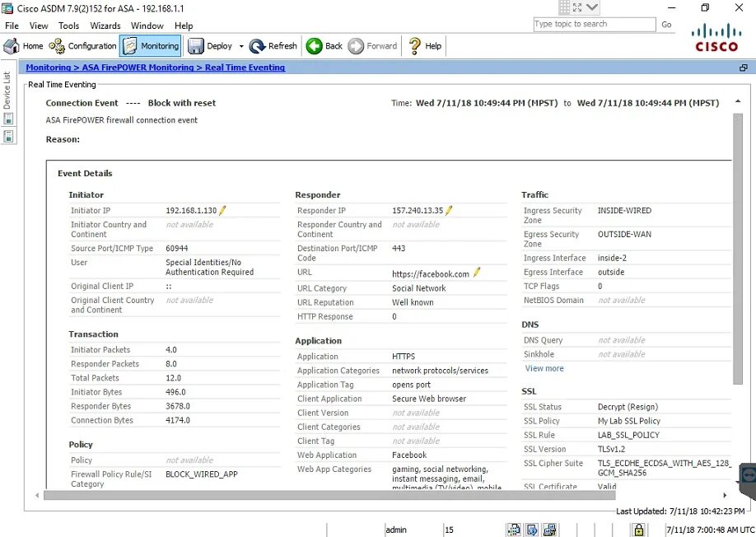Viewport: 756px width, 537px height.
Task: Go to the Home view
Action: [23, 46]
